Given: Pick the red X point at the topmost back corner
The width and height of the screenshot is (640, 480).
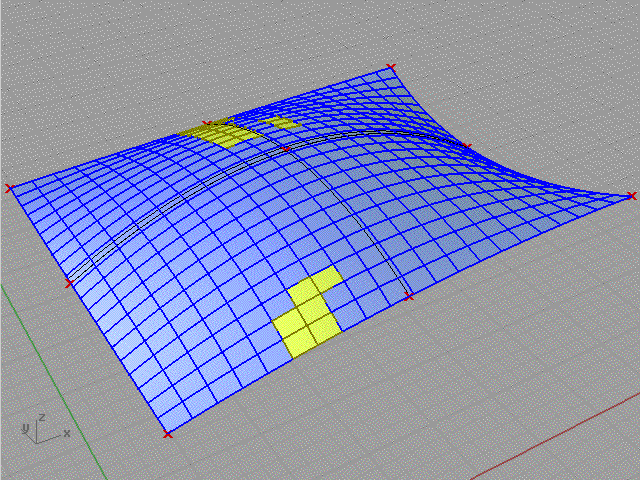Looking at the screenshot, I should pyautogui.click(x=391, y=67).
